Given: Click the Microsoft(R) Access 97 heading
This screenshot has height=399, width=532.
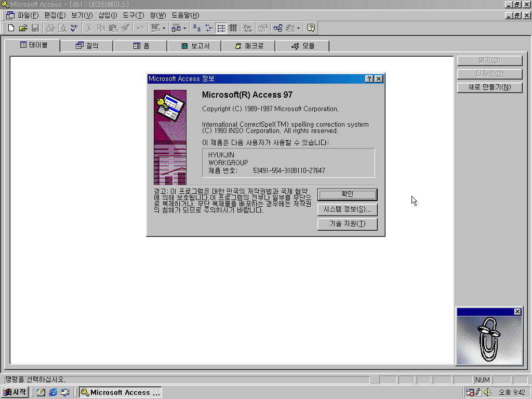Looking at the screenshot, I should [247, 95].
